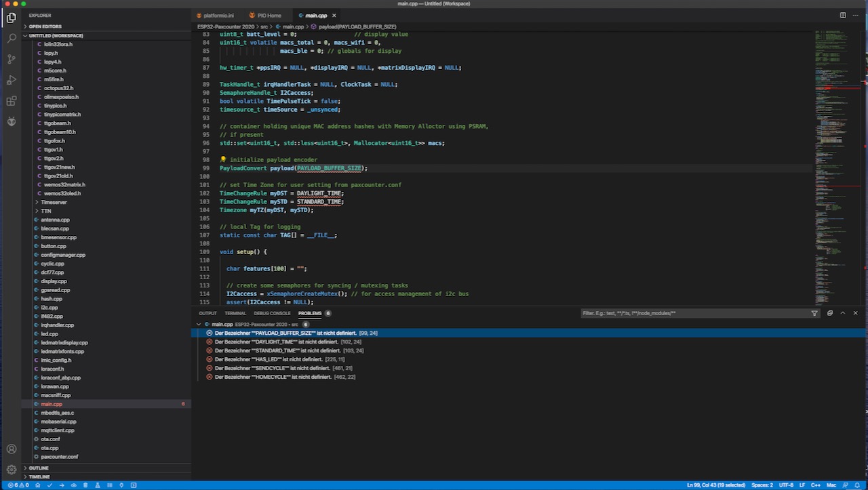Screen dimensions: 868x490
Task: Open the Extensions view
Action: point(11,101)
